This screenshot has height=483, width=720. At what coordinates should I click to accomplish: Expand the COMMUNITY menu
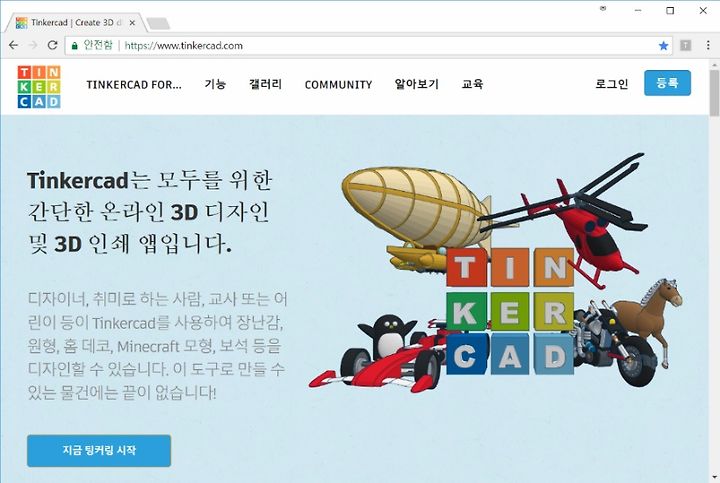[338, 84]
